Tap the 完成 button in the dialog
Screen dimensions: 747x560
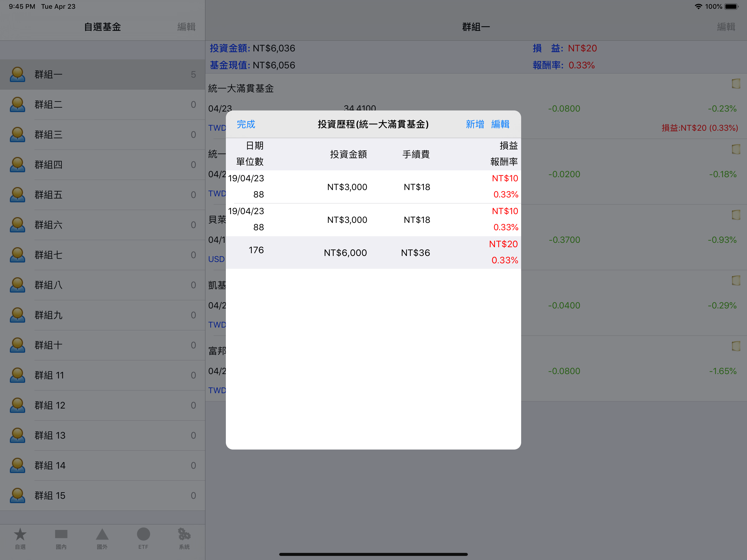click(246, 124)
